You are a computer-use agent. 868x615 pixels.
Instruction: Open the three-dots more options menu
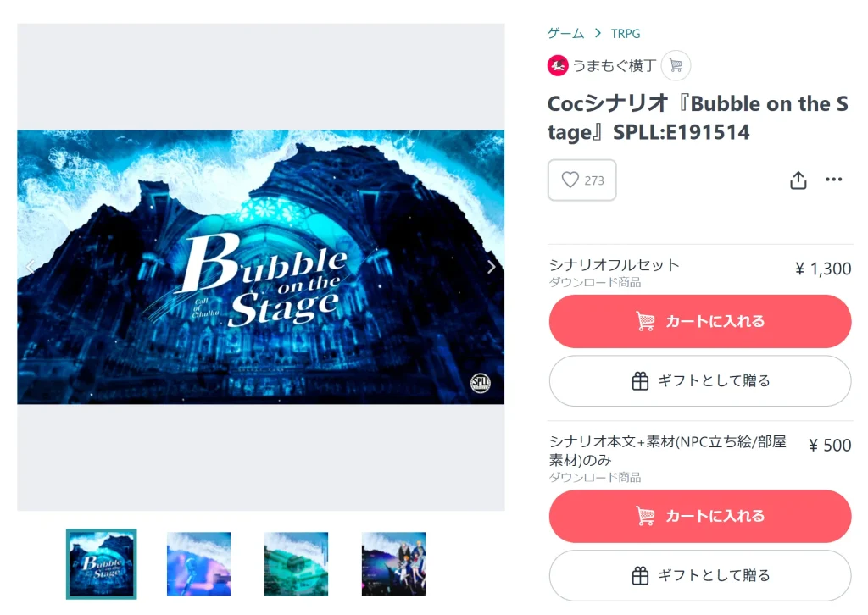(x=834, y=180)
